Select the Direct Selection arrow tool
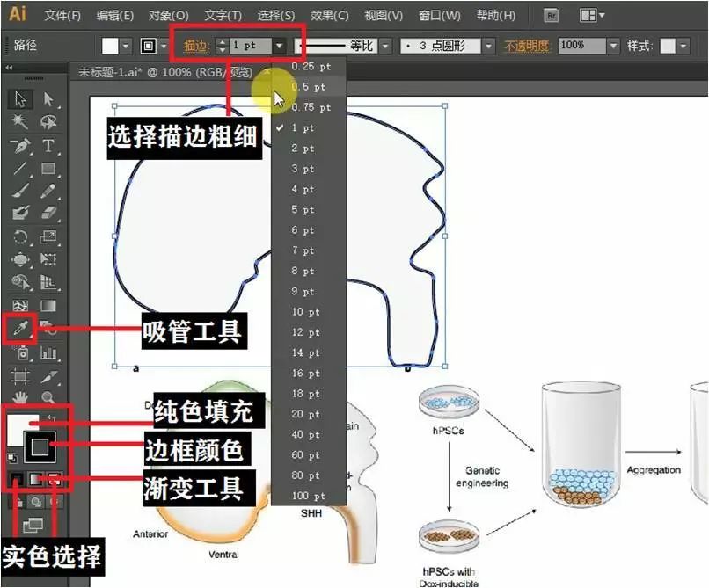 (x=48, y=99)
